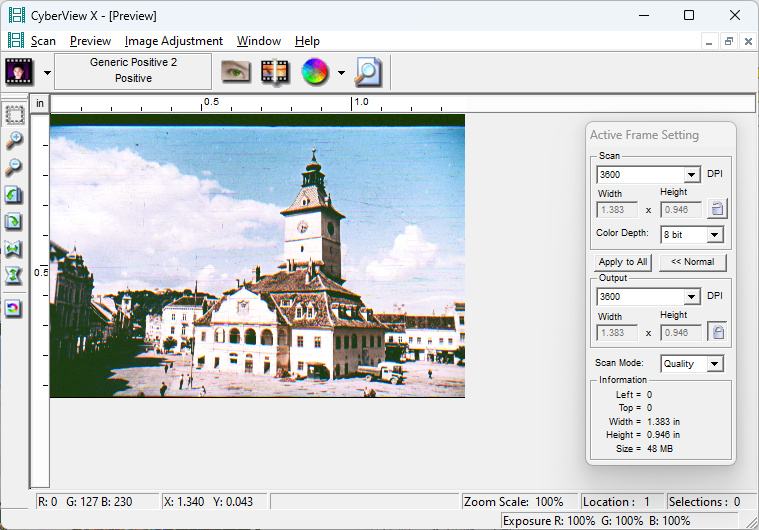This screenshot has height=530, width=759.
Task: Minimize the inner Preview document window
Action: click(709, 41)
